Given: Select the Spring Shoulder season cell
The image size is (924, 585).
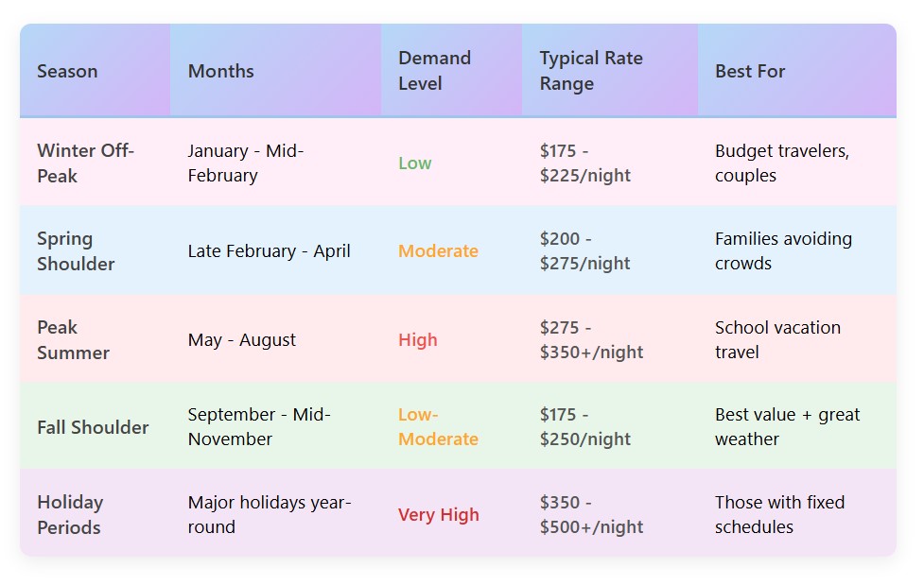Looking at the screenshot, I should click(76, 251).
